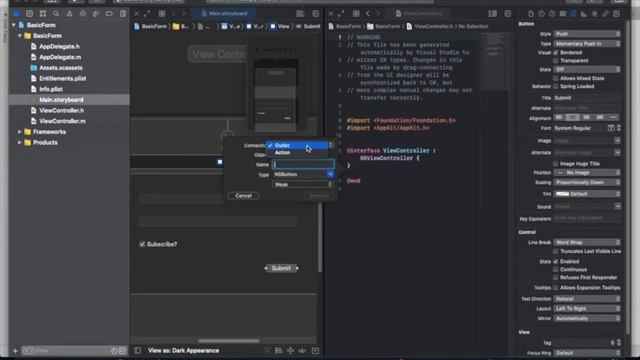Go back in the ViewController.h editor history

(x=368, y=13)
